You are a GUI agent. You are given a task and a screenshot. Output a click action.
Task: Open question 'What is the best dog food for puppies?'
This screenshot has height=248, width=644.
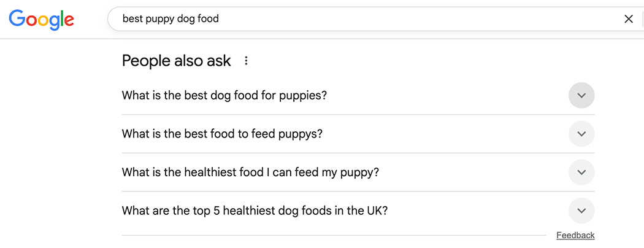[224, 96]
